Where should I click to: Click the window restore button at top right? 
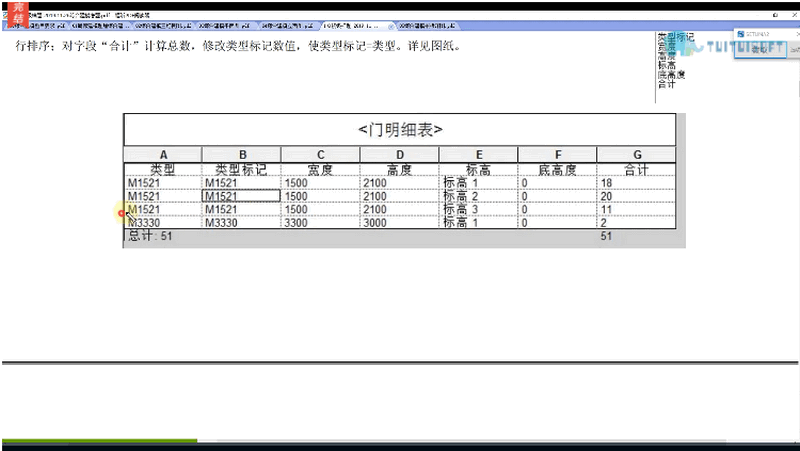776,15
